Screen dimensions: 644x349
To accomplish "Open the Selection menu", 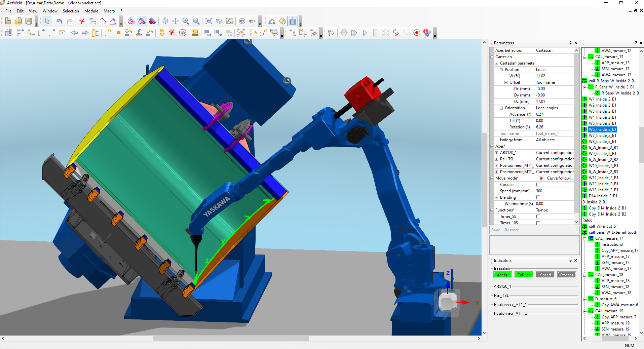I will click(x=71, y=11).
